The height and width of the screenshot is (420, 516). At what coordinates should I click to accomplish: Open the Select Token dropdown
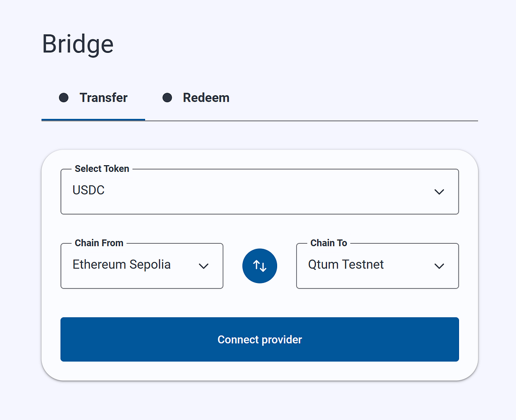click(260, 192)
